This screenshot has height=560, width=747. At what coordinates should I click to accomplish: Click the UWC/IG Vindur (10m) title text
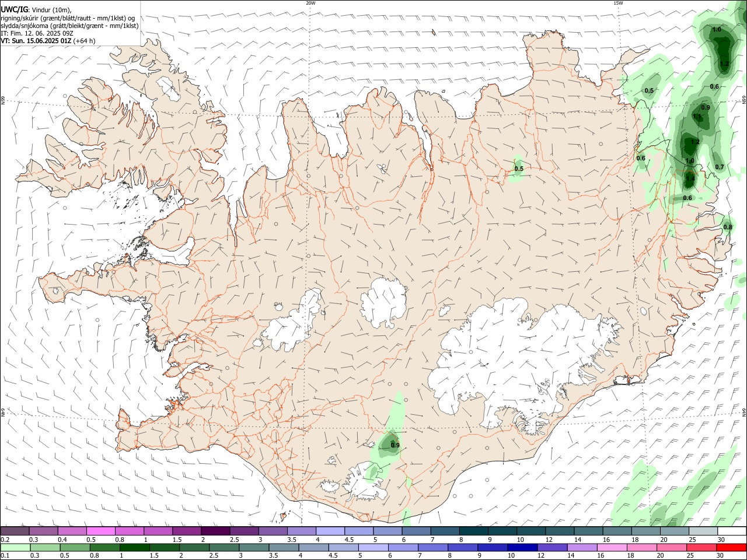click(x=36, y=9)
